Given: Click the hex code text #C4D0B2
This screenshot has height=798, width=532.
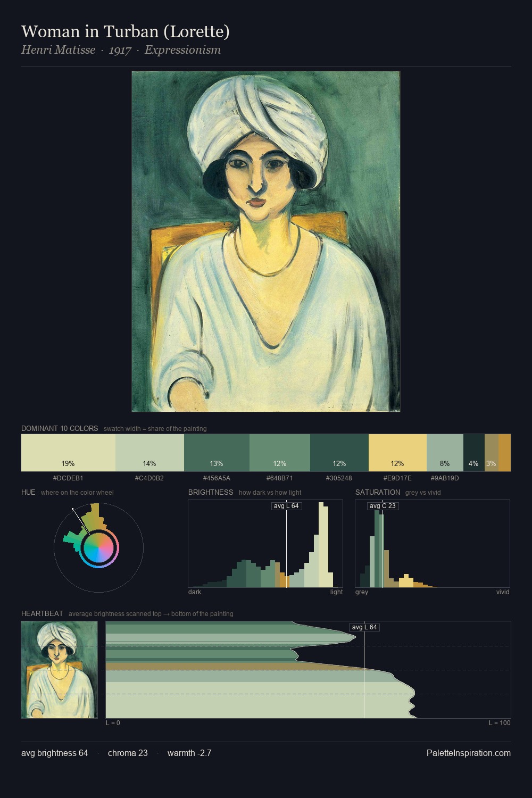Looking at the screenshot, I should (x=149, y=478).
